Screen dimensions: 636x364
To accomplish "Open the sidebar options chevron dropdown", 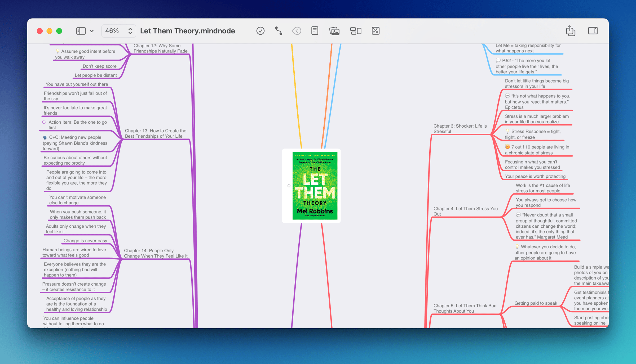I will point(92,31).
